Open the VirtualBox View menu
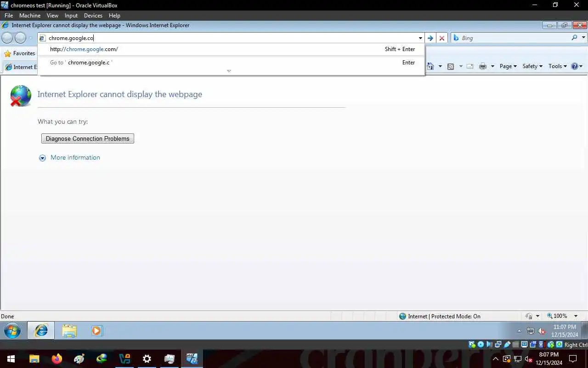Image resolution: width=588 pixels, height=368 pixels. point(52,15)
